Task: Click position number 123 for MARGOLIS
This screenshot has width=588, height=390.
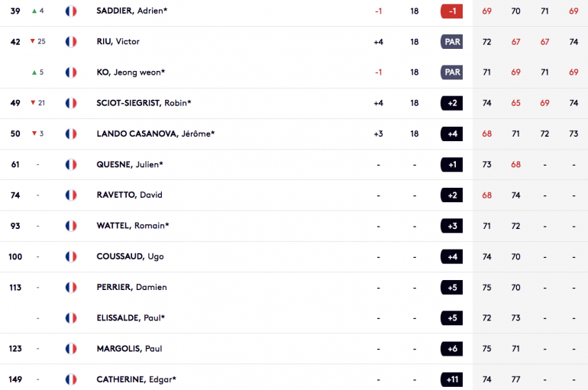Action: coord(15,349)
